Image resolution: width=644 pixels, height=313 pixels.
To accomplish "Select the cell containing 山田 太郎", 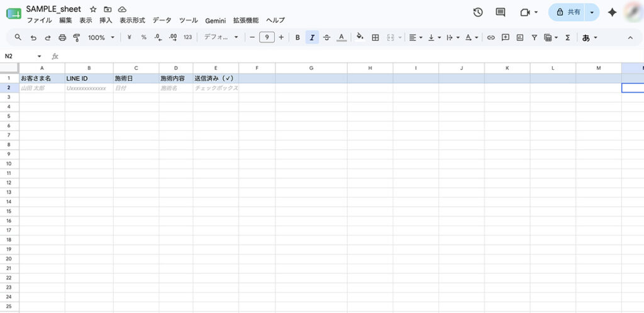I will (42, 88).
